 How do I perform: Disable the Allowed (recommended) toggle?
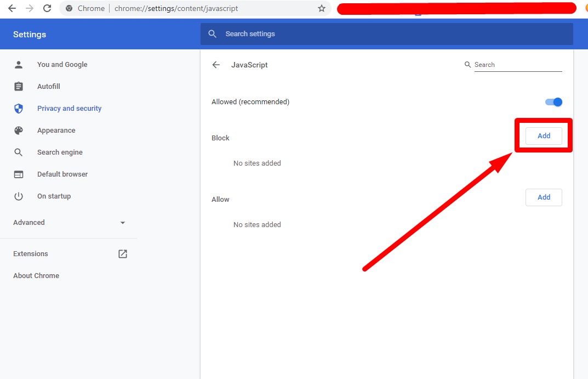[x=553, y=101]
